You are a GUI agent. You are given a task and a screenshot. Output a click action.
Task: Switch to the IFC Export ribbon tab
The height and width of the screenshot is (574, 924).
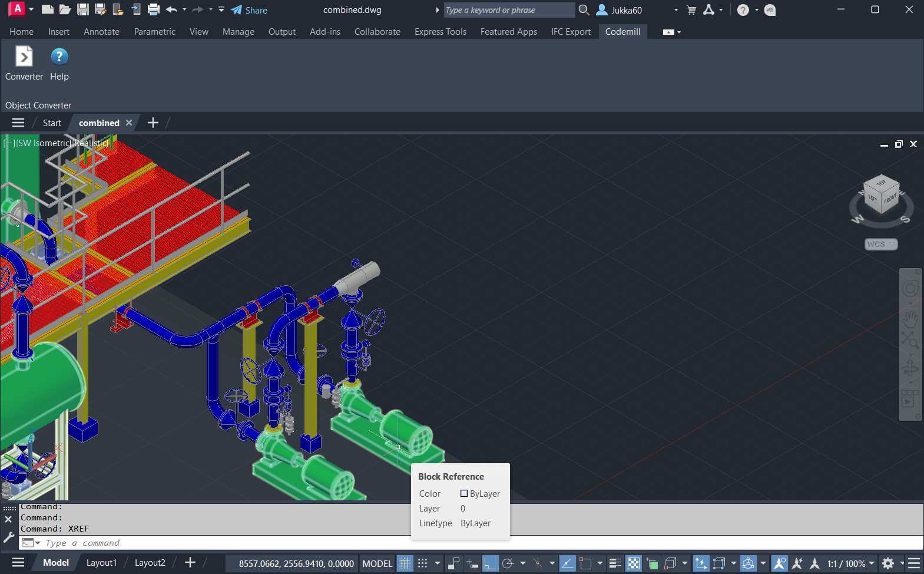tap(570, 32)
